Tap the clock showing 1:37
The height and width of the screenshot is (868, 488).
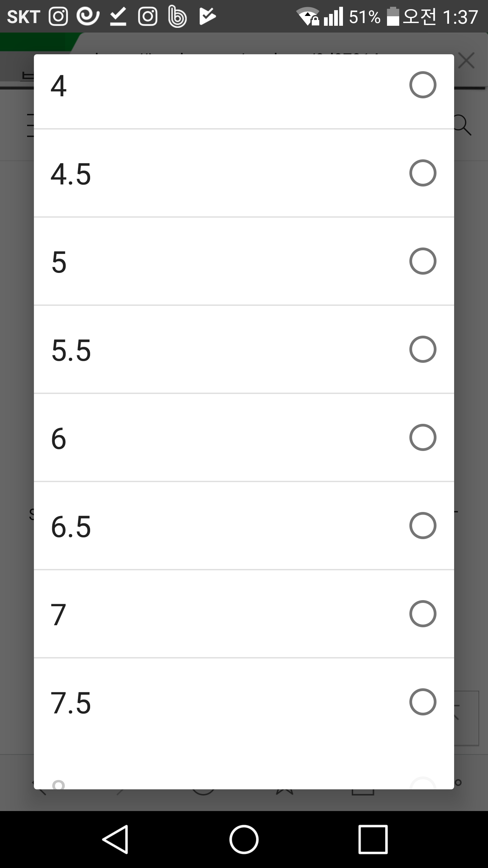tap(460, 16)
